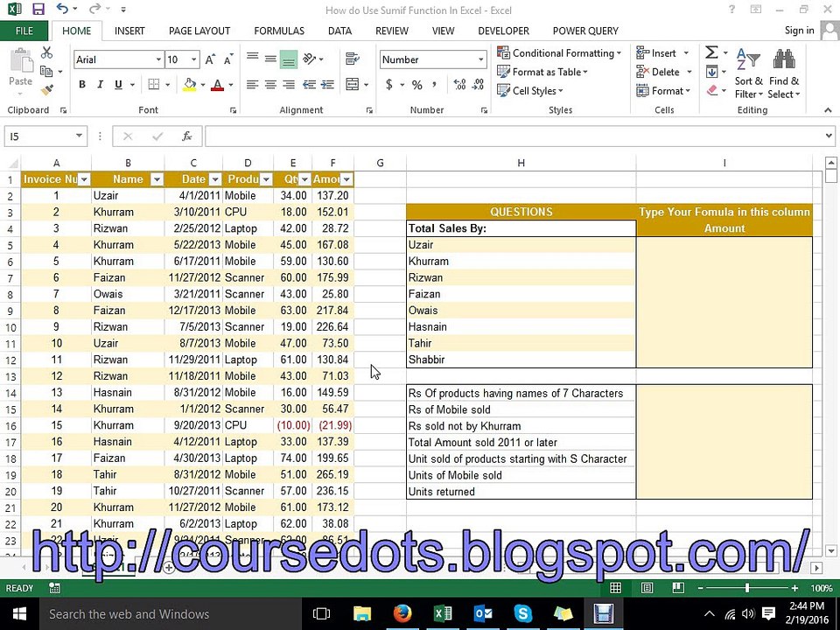The height and width of the screenshot is (630, 840).
Task: Toggle Underline formatting
Action: 118,84
